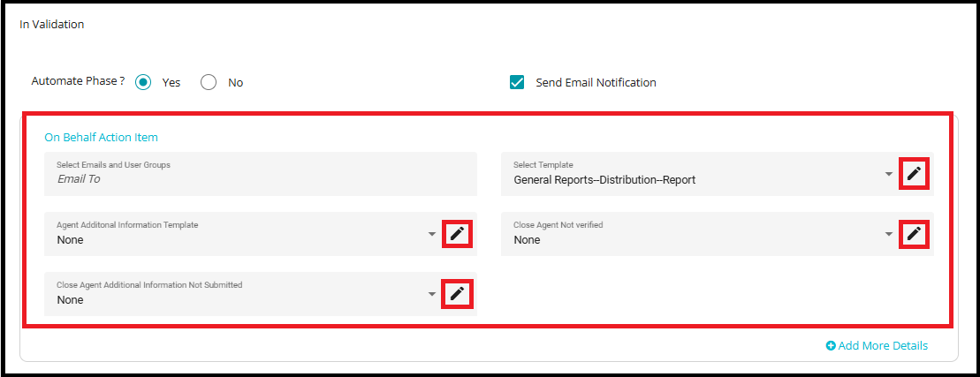Expand the Close Agent Not verified dropdown arrow
The image size is (980, 377).
click(889, 234)
